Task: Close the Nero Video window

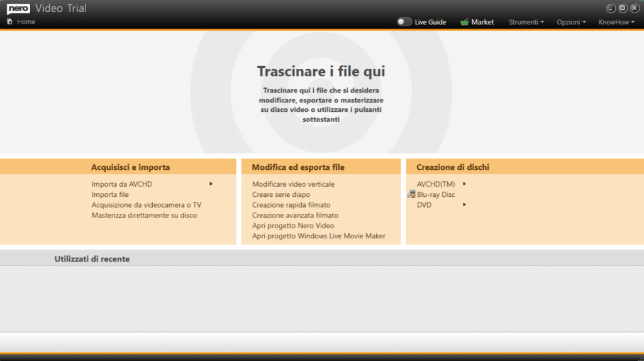Action: click(x=635, y=8)
